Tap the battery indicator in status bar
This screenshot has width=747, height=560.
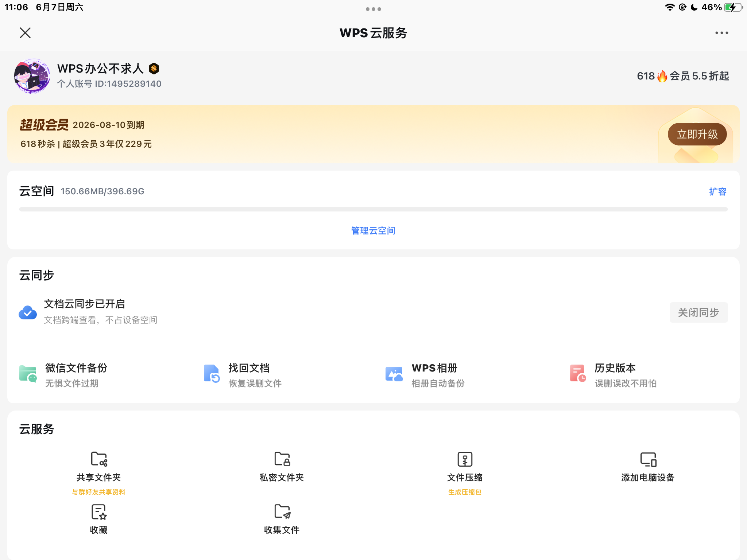click(733, 7)
